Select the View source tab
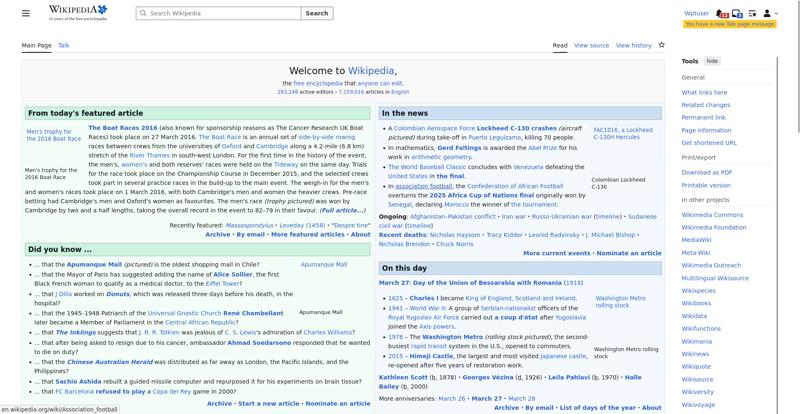Image resolution: width=800 pixels, height=414 pixels. pyautogui.click(x=591, y=45)
